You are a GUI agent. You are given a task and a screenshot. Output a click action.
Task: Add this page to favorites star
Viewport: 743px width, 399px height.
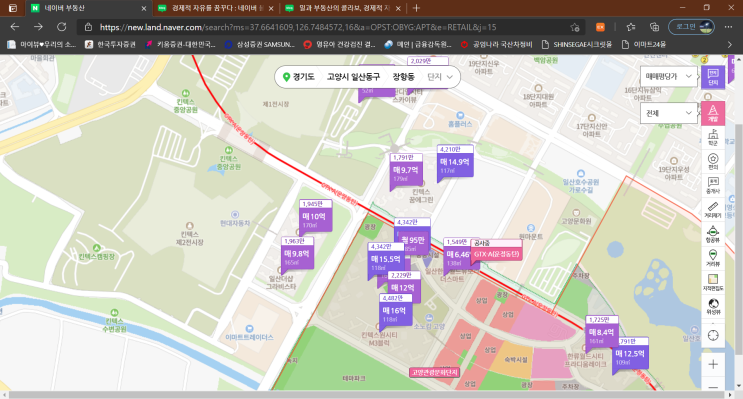[x=575, y=27]
